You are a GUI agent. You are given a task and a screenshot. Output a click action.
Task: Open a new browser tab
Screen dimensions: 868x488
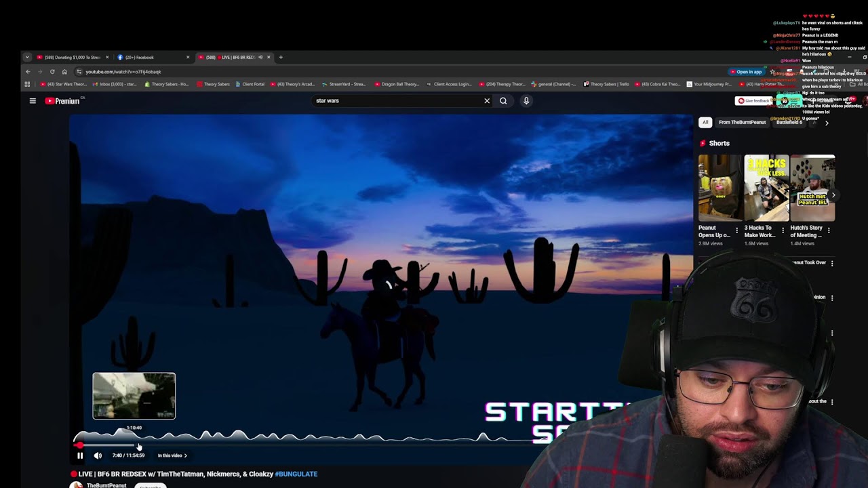(281, 58)
